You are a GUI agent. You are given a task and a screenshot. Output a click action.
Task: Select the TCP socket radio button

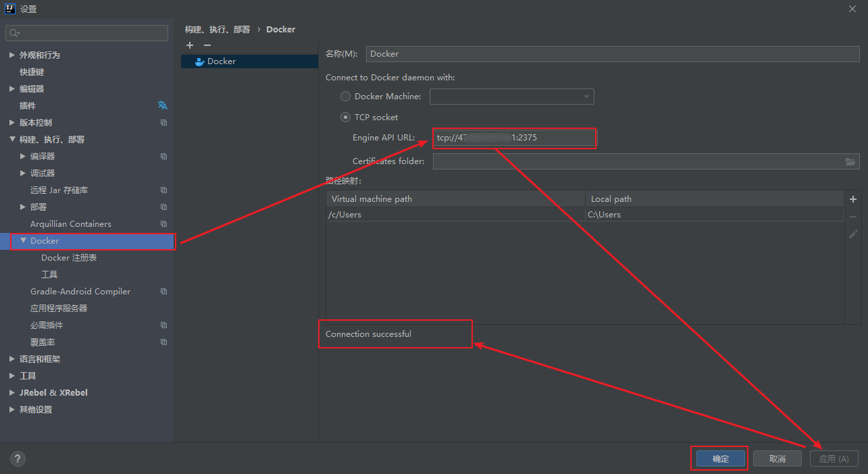[345, 117]
